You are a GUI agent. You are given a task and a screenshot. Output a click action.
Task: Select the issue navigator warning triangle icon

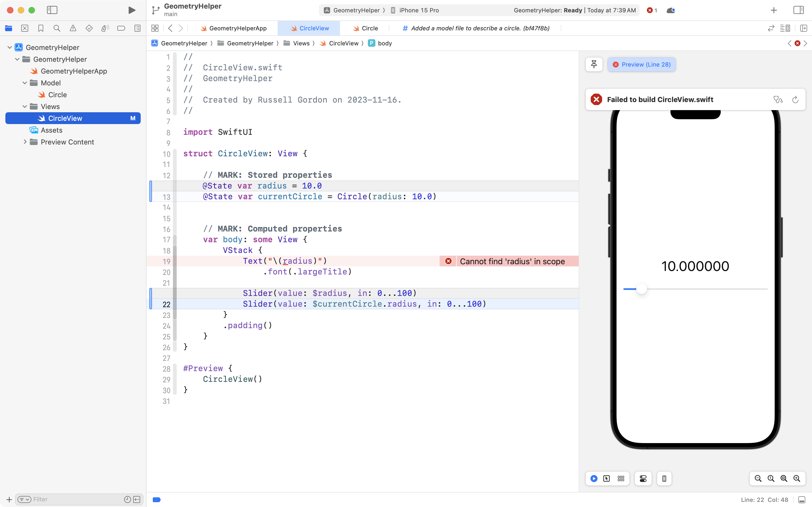pyautogui.click(x=73, y=28)
